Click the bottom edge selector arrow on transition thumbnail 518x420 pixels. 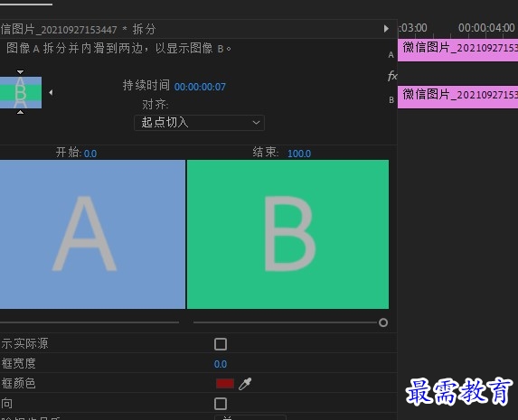pos(20,112)
